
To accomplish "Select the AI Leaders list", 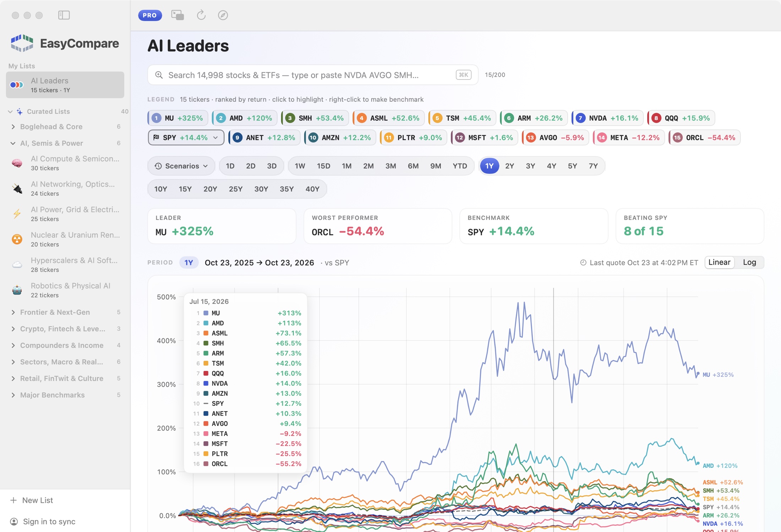I will click(65, 85).
